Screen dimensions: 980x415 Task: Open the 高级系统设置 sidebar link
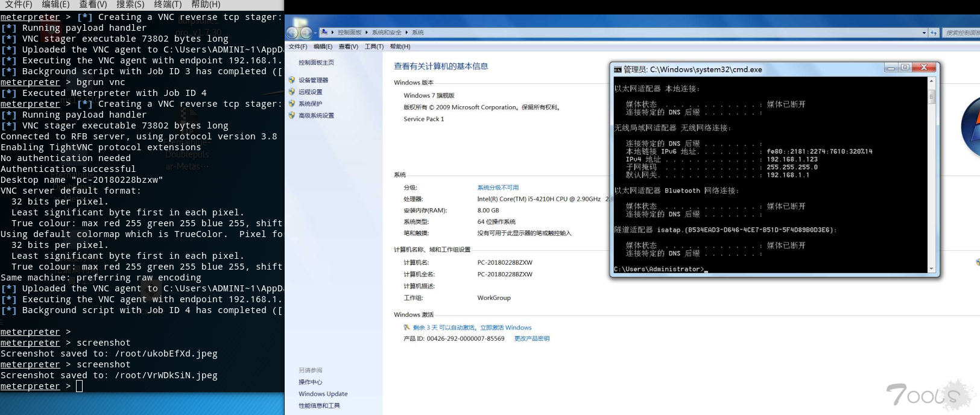[316, 116]
